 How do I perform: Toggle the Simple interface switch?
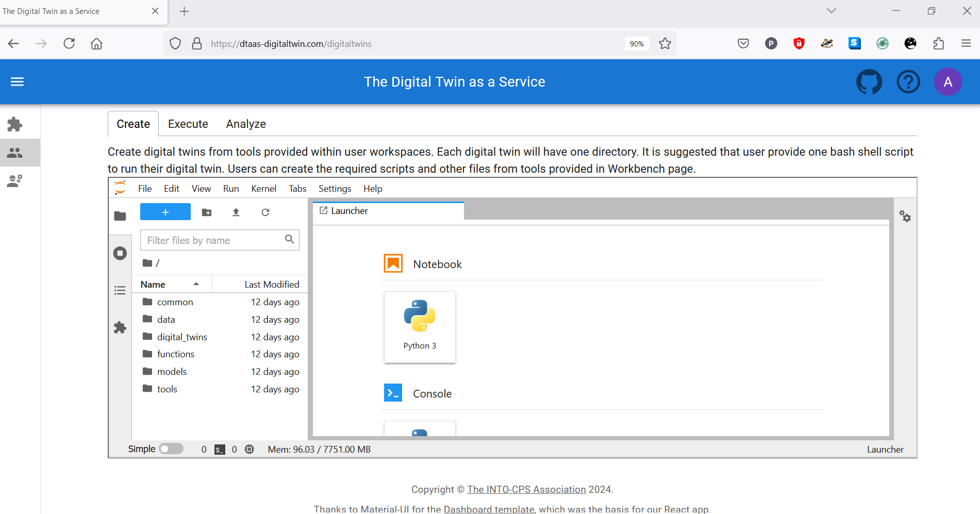[x=171, y=449]
